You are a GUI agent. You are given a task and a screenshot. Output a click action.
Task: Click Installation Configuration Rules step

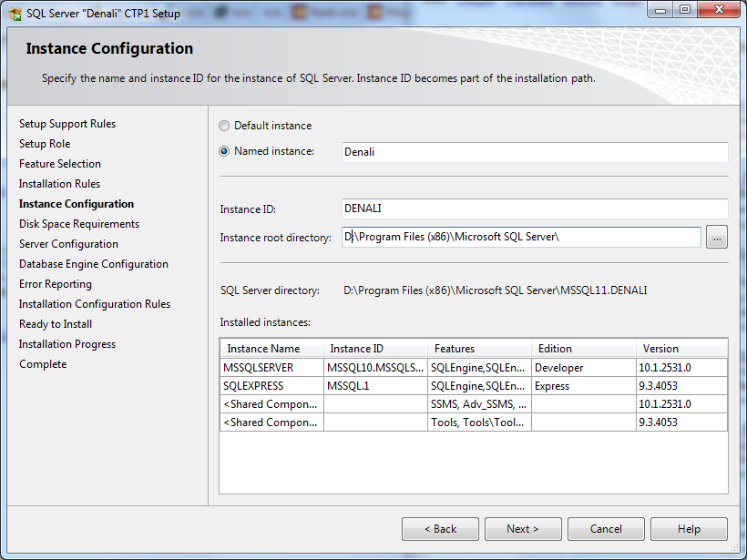pyautogui.click(x=95, y=304)
